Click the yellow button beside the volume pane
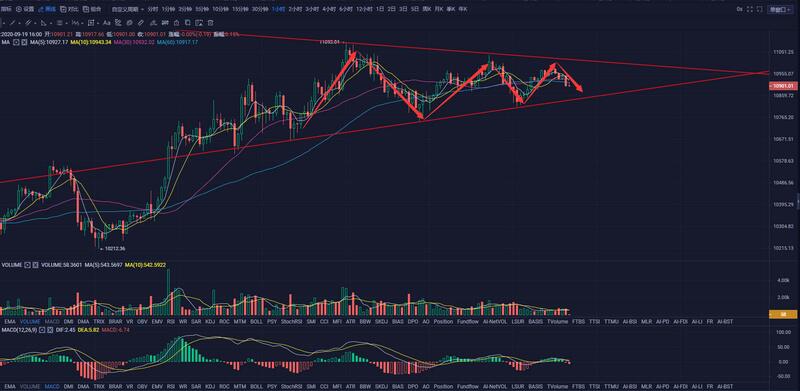Image resolution: width=800 pixels, height=391 pixels. pos(783,314)
